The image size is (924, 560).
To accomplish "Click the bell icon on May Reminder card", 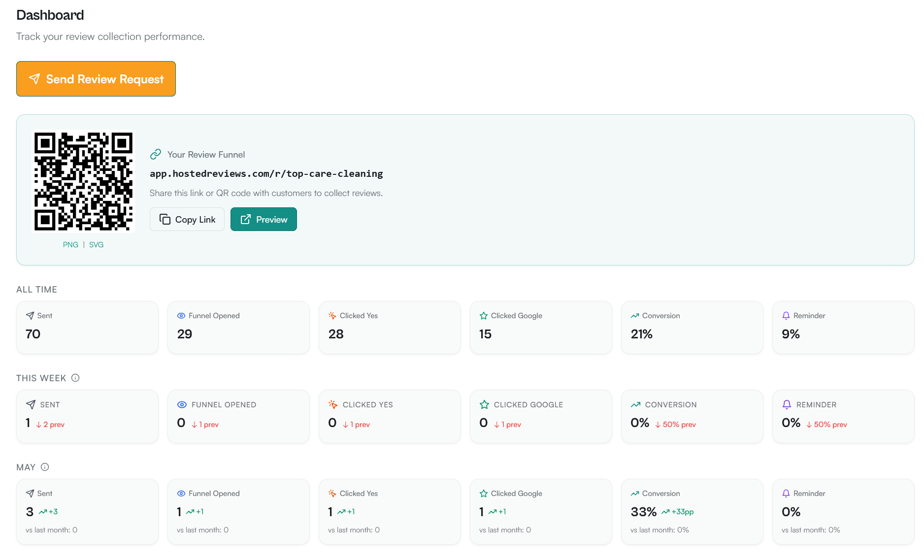I will (x=786, y=494).
